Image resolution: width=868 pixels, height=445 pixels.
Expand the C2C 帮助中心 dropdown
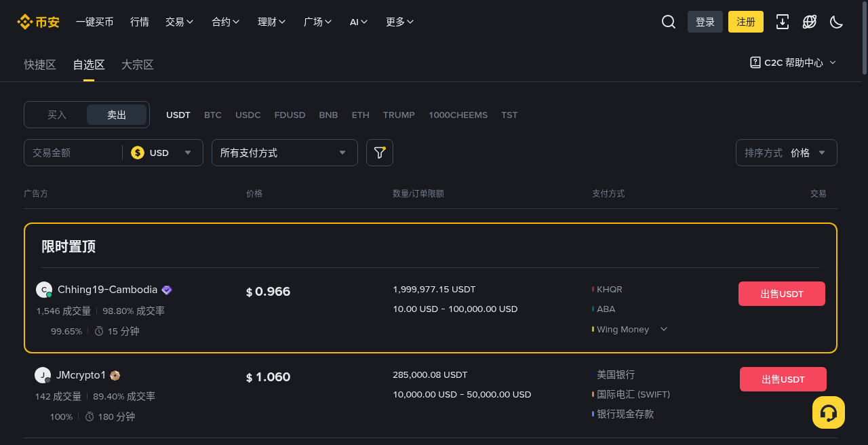coord(793,62)
